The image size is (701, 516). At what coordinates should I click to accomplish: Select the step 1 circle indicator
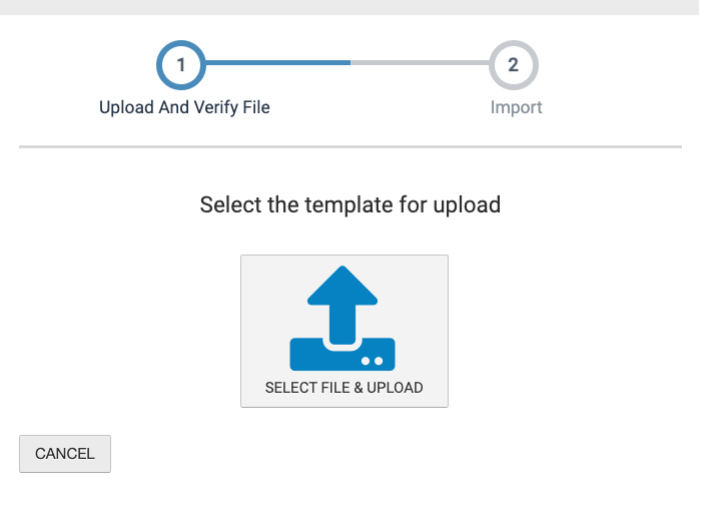(181, 65)
